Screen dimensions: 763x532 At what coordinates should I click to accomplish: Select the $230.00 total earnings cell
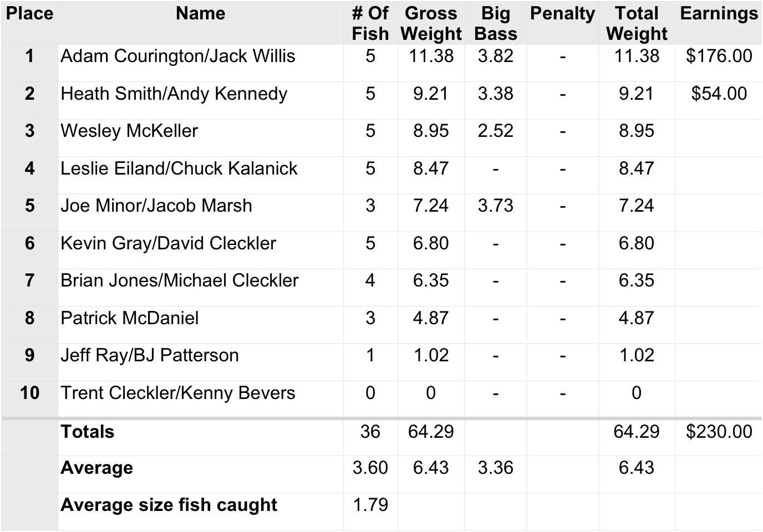[719, 432]
